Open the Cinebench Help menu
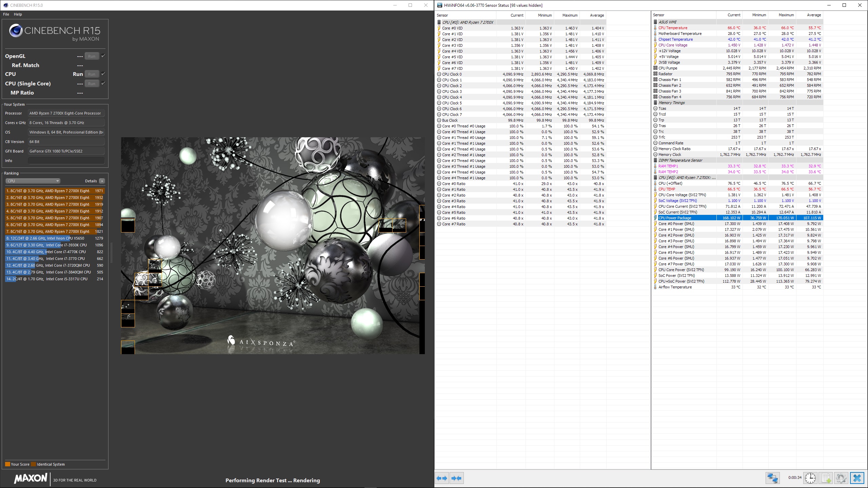The image size is (868, 488). 18,14
